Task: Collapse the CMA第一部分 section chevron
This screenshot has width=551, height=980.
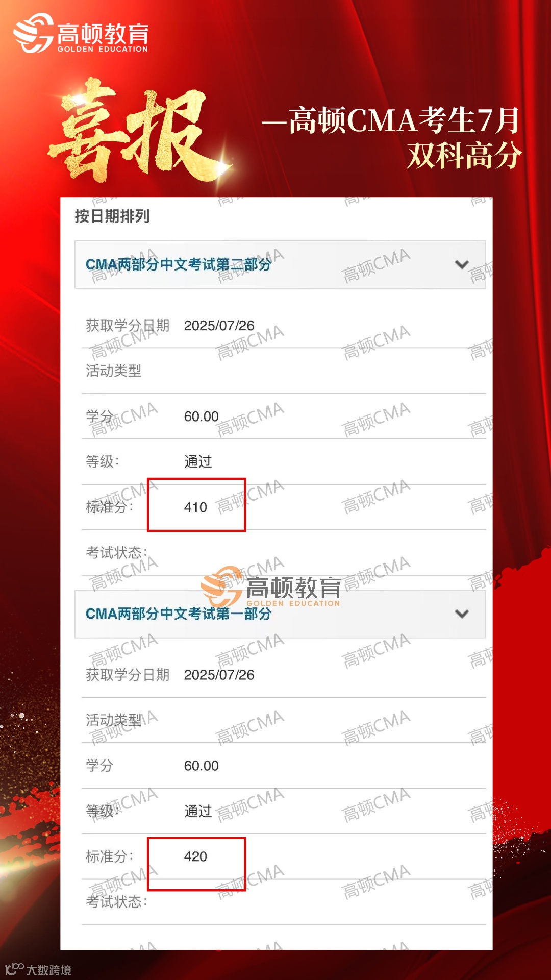Action: coord(462,614)
